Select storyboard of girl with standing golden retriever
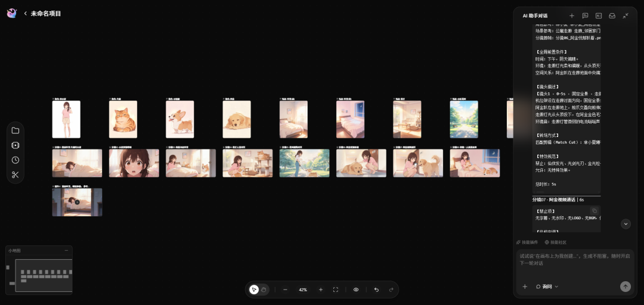 coord(418,163)
